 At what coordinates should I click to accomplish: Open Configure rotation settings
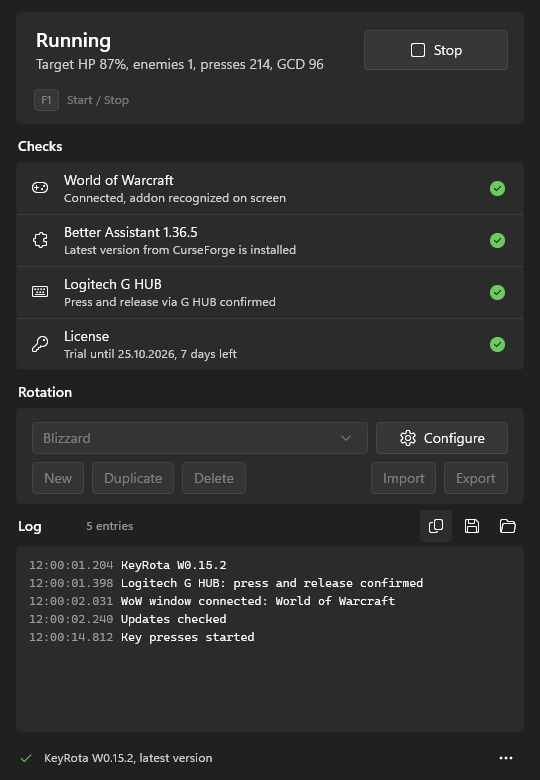coord(442,438)
